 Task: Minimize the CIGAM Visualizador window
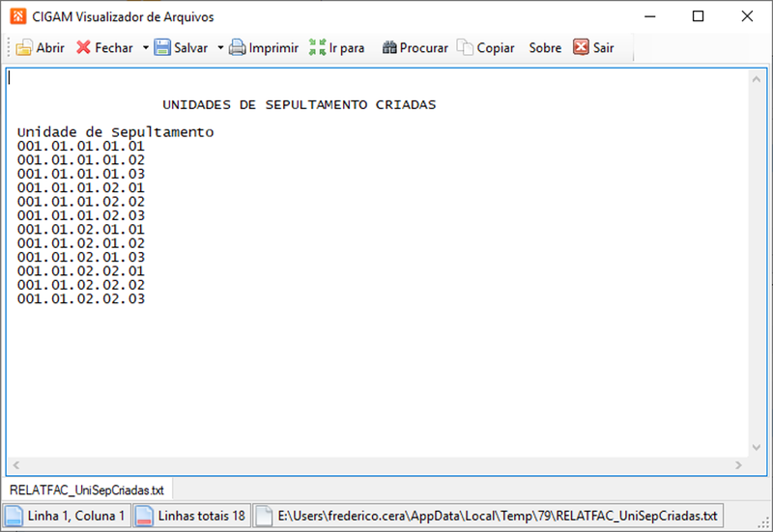pyautogui.click(x=650, y=16)
